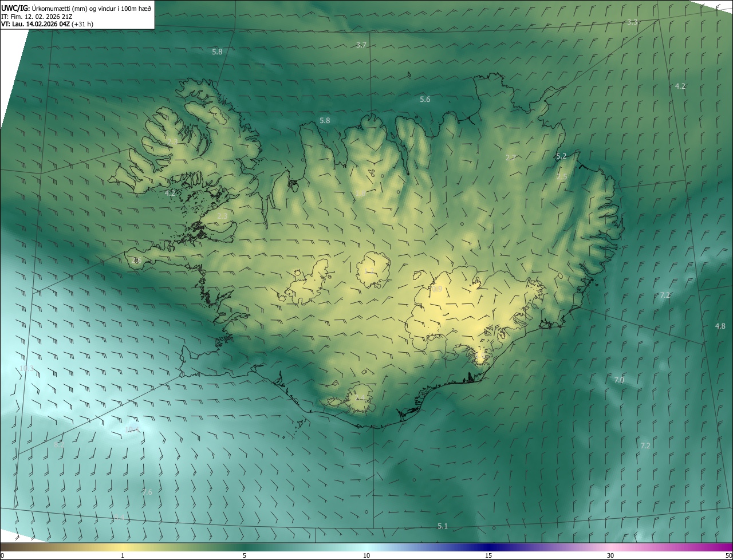Screen dimensions: 733x560
Task: Click the 5.2 value near the northeast coast
Action: coord(561,156)
